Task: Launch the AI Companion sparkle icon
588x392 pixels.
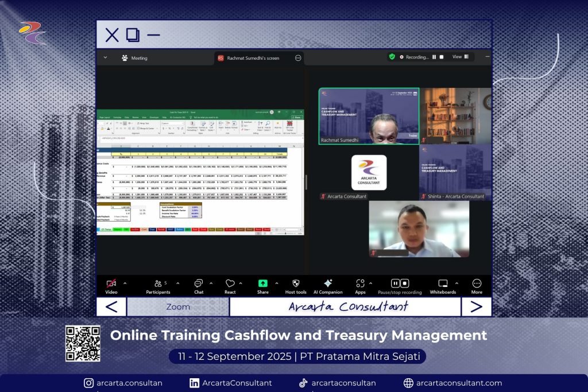Action: (328, 284)
